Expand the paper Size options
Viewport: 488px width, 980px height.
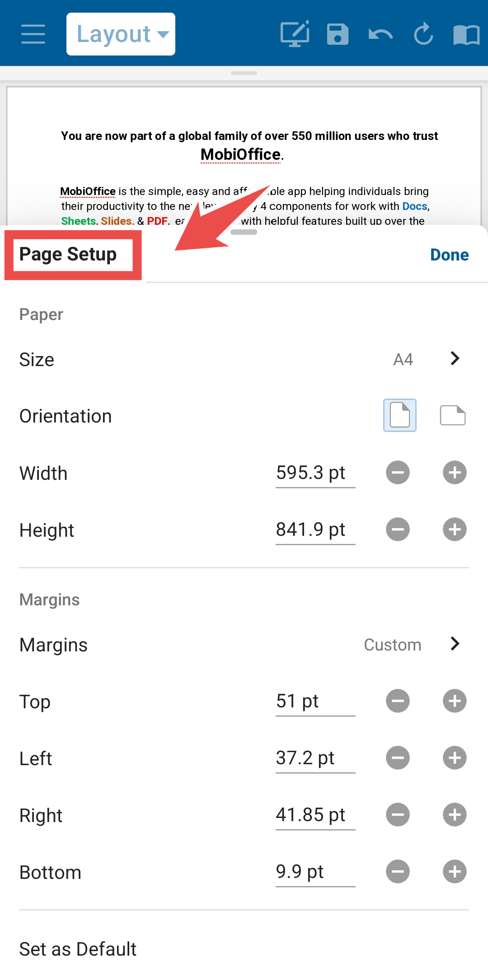point(244,359)
